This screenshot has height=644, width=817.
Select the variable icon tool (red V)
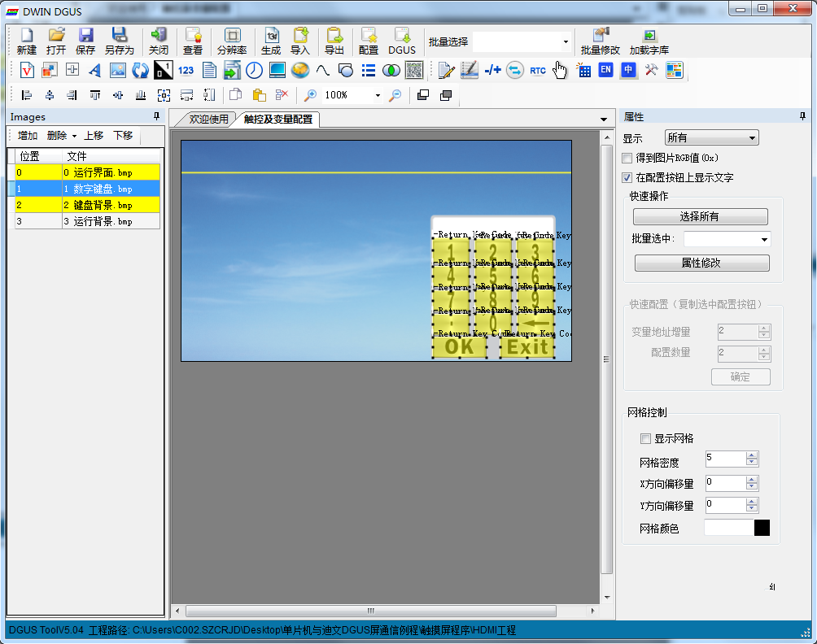tap(27, 70)
